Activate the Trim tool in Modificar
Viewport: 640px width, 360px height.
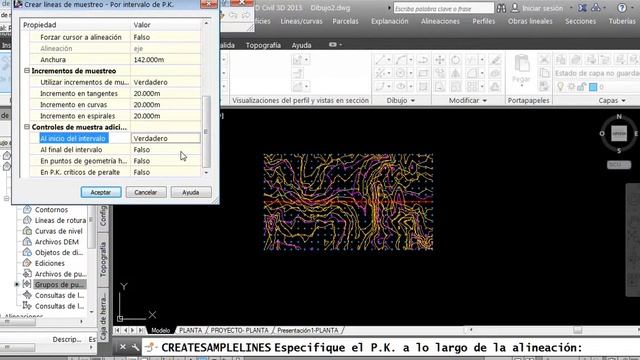(x=472, y=60)
